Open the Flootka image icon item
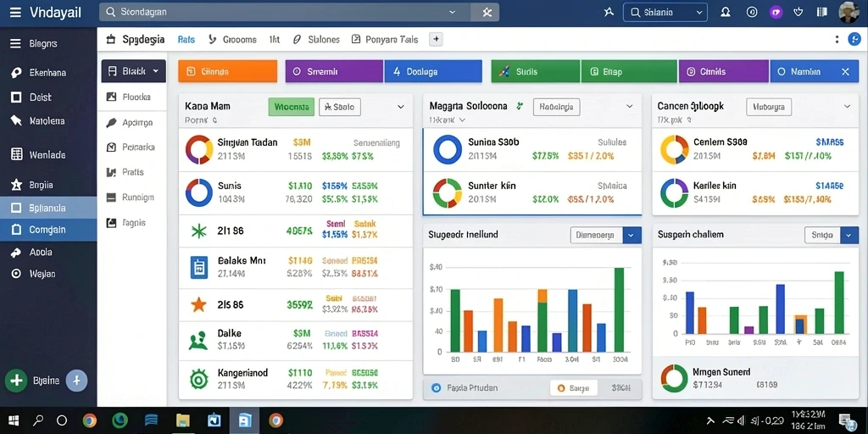 [111, 97]
